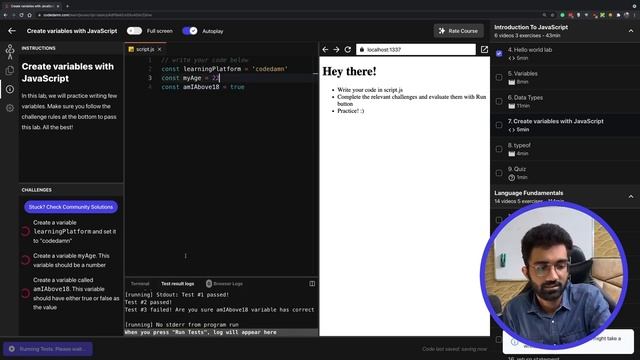640x360 pixels.
Task: Click the preview pane back arrow
Action: click(325, 49)
